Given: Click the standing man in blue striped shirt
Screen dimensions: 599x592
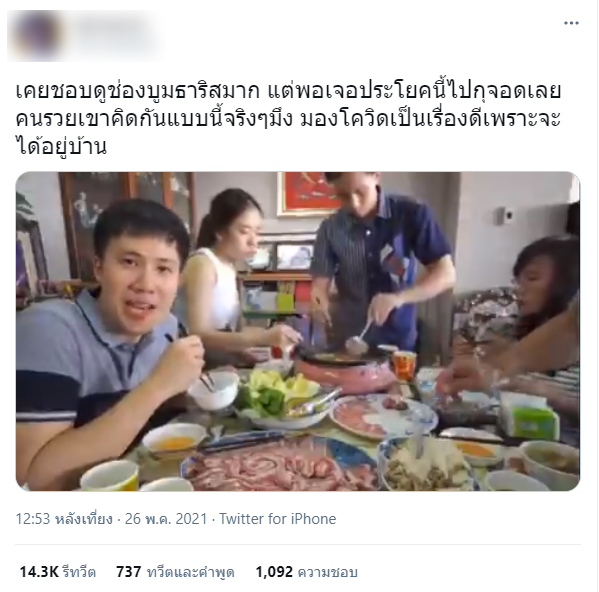Looking at the screenshot, I should (x=382, y=264).
